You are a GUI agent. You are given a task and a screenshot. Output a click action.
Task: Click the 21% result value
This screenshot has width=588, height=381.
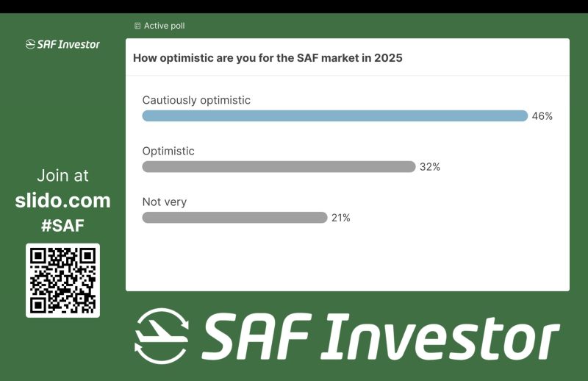click(x=340, y=218)
